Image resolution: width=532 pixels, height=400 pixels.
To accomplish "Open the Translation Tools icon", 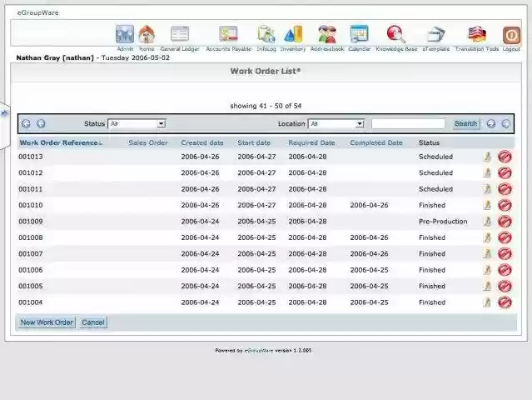I will 477,34.
